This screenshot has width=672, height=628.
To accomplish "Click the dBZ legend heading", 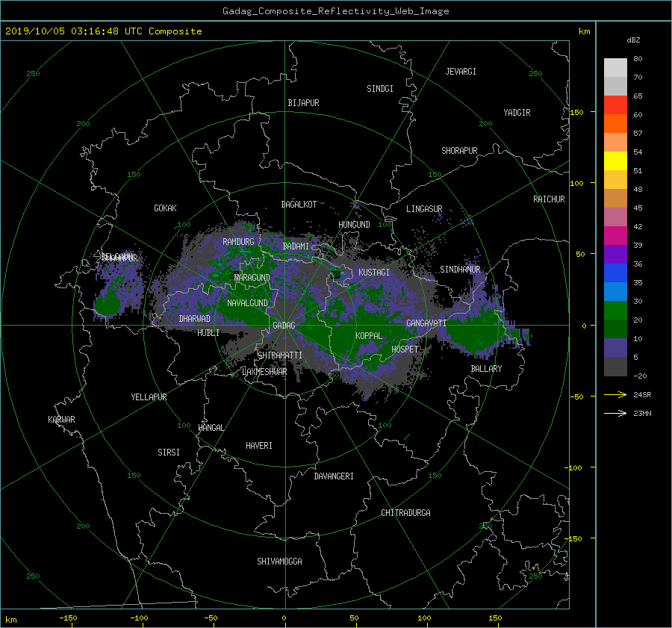I will coord(633,40).
